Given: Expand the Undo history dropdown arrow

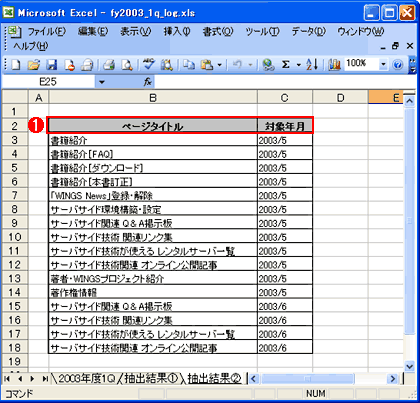Looking at the screenshot, I should (250, 64).
